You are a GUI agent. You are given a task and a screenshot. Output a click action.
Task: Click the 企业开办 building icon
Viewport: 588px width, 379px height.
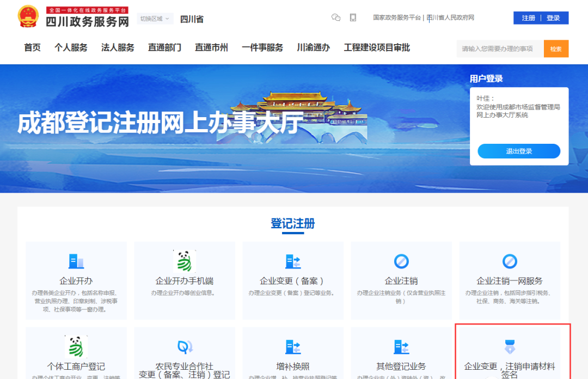(76, 261)
